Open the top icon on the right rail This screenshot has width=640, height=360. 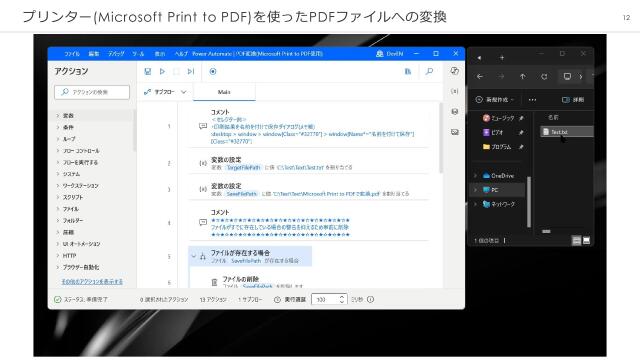coord(454,71)
